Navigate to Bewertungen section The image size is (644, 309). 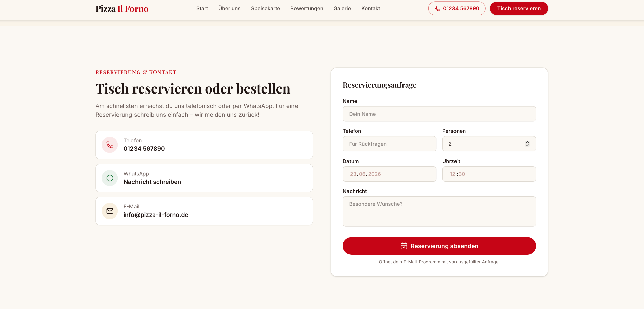(307, 8)
